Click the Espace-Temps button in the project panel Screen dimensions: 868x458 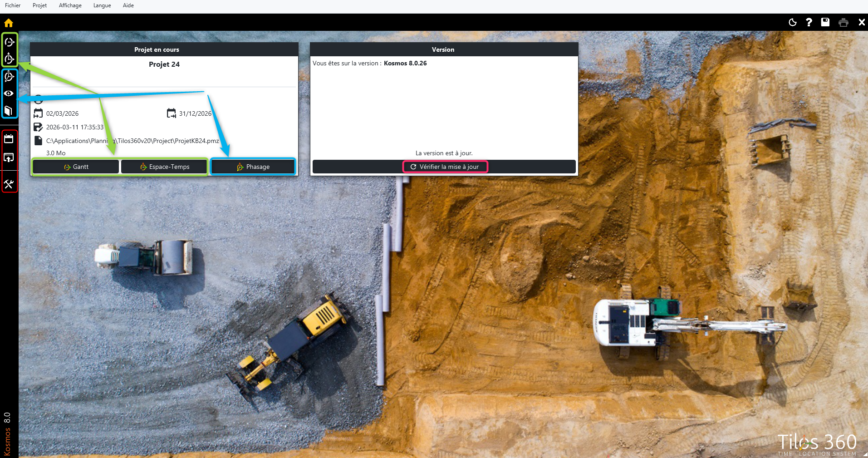[x=164, y=167]
